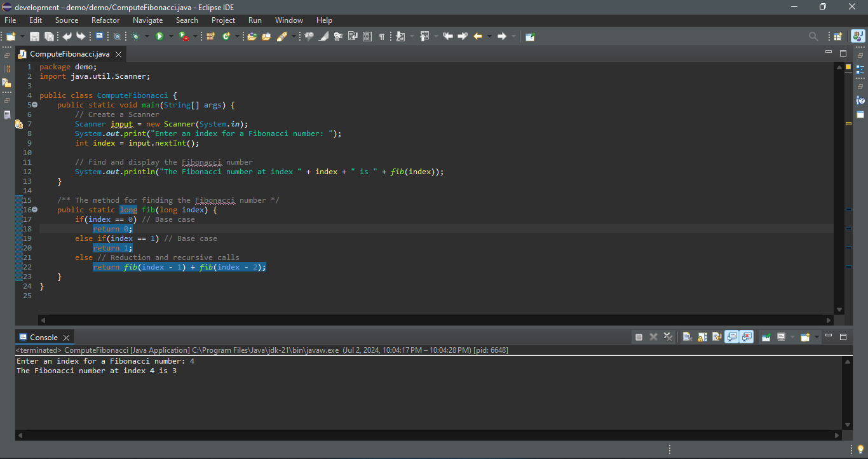The height and width of the screenshot is (459, 868).
Task: Click the green Run button in toolbar
Action: (x=159, y=36)
